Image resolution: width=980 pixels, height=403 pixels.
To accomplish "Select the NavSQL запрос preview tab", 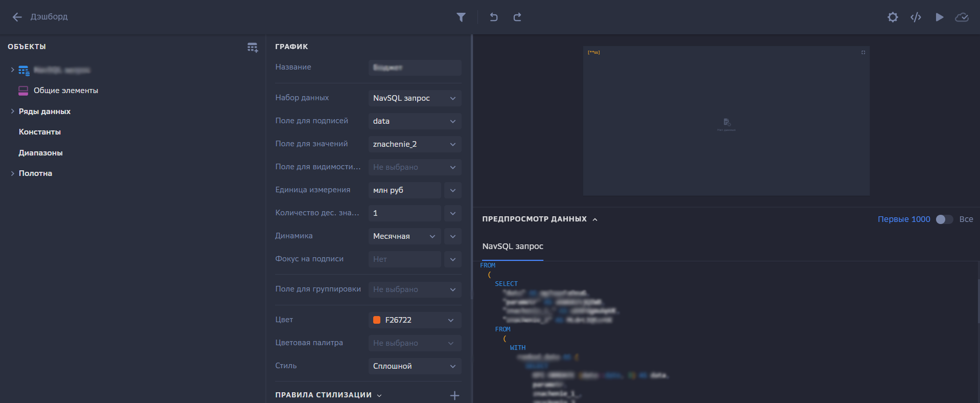I will point(512,247).
